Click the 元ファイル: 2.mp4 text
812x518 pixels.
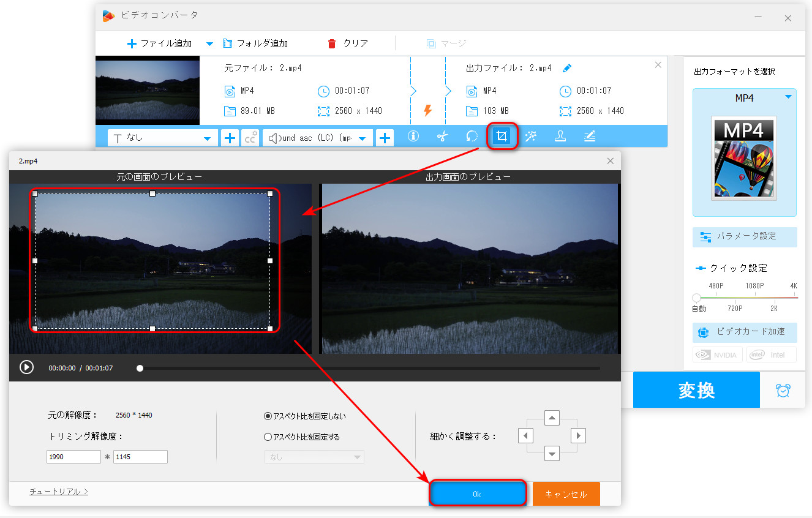tap(263, 68)
